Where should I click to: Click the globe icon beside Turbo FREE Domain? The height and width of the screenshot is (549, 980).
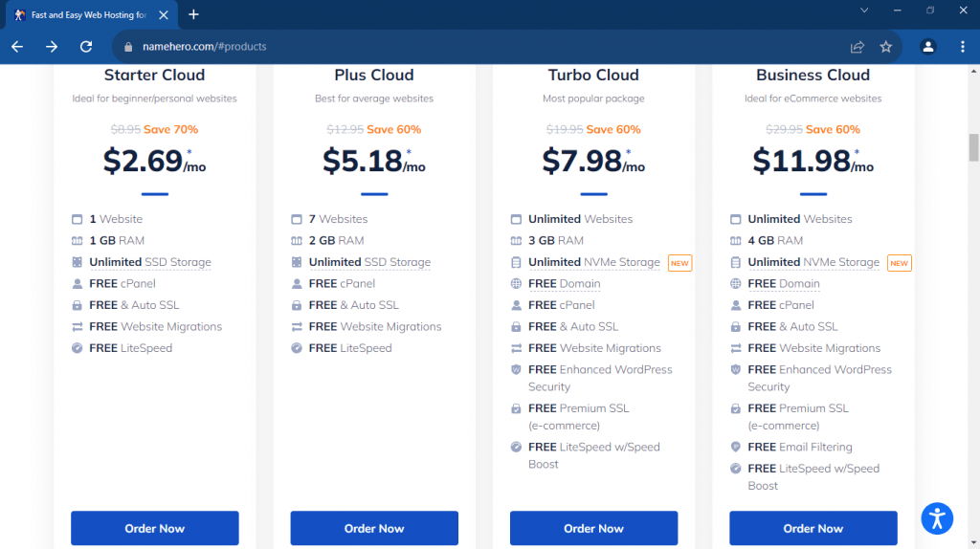coord(516,283)
